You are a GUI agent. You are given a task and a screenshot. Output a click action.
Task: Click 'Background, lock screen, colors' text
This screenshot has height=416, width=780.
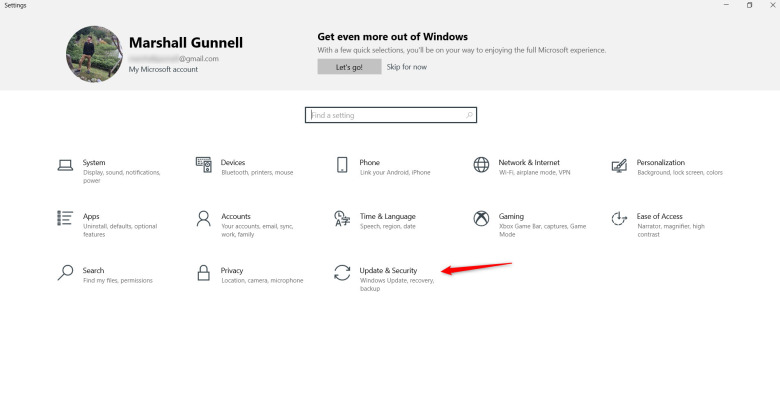pyautogui.click(x=680, y=173)
